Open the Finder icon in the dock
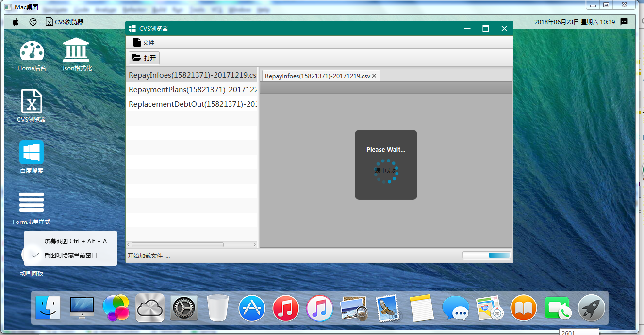 tap(48, 308)
